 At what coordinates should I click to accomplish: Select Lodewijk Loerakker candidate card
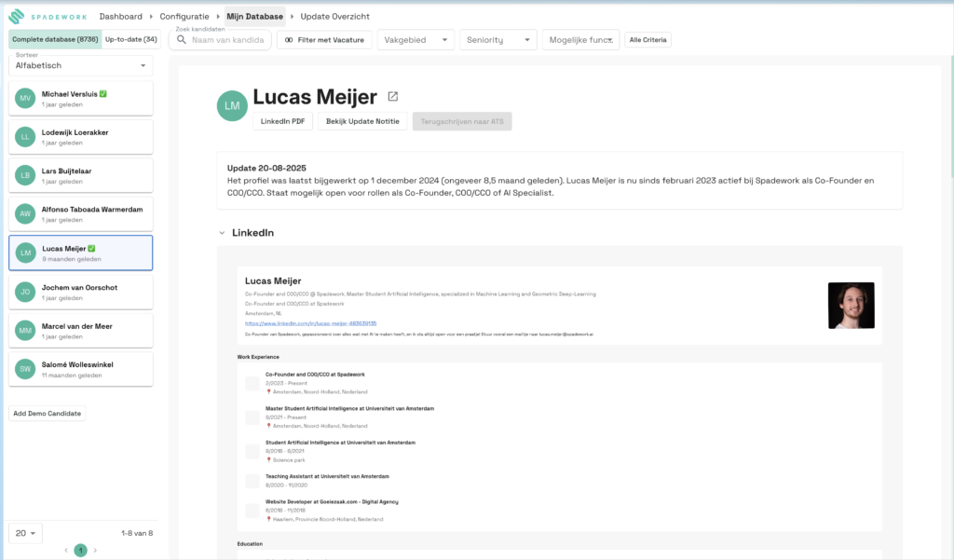pos(80,137)
